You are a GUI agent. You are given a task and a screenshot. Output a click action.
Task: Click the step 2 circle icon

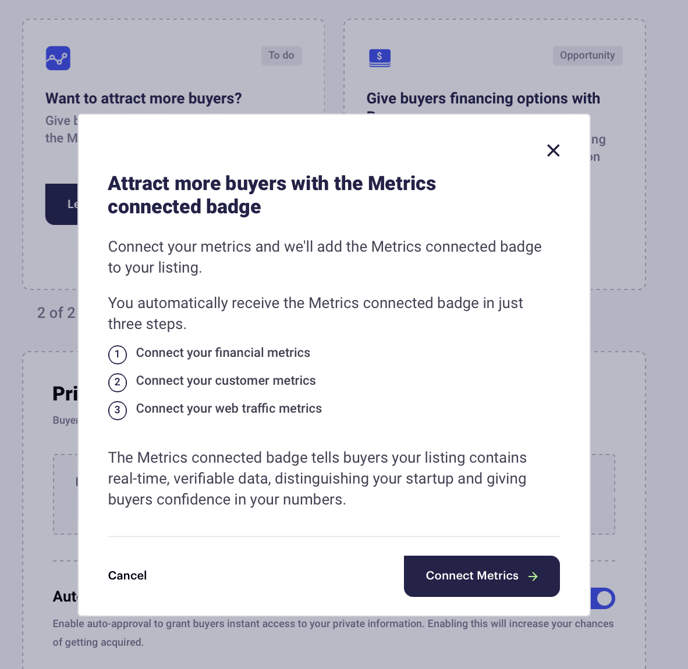(117, 382)
